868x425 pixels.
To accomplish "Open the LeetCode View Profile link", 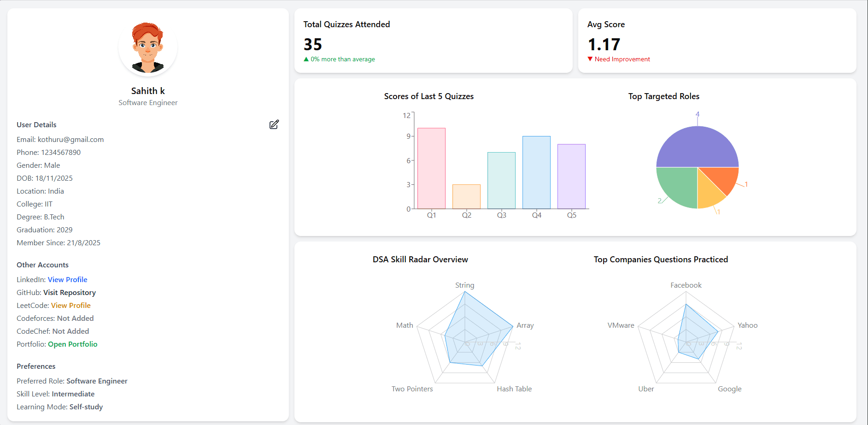I will 70,305.
